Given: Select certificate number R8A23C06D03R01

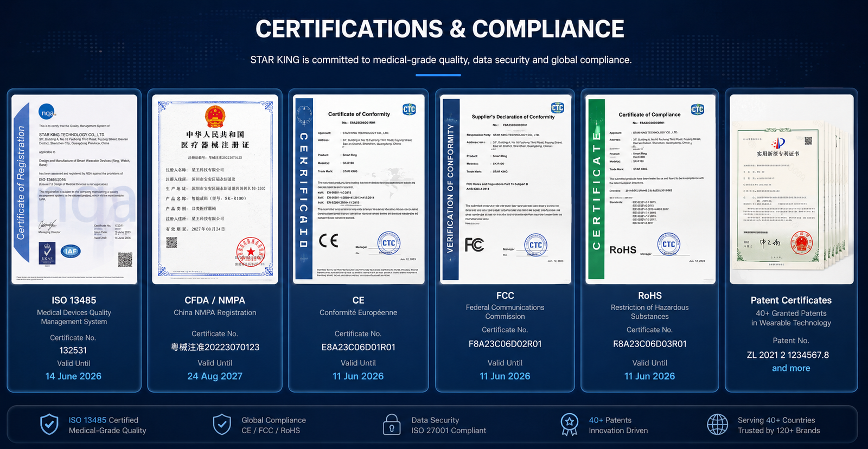Looking at the screenshot, I should pyautogui.click(x=650, y=344).
